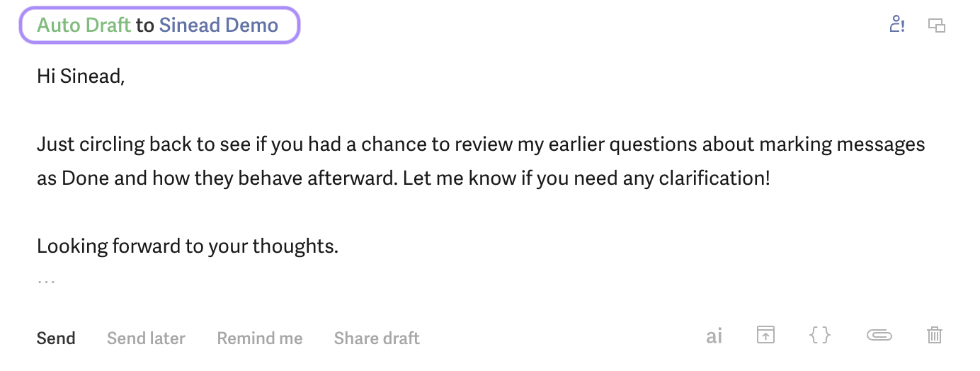Pop out the draft into separate window
Viewport: 980px width, 371px height.
(937, 25)
